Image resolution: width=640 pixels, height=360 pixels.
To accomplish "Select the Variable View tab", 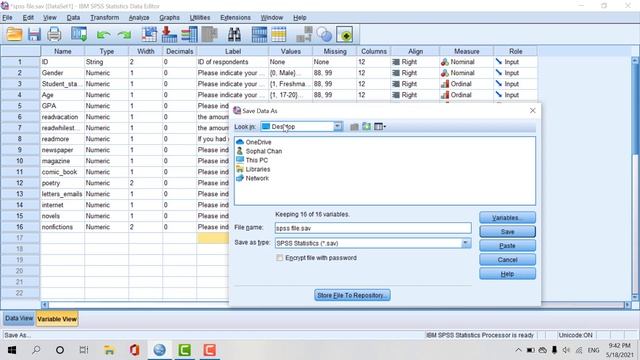I will pyautogui.click(x=57, y=319).
